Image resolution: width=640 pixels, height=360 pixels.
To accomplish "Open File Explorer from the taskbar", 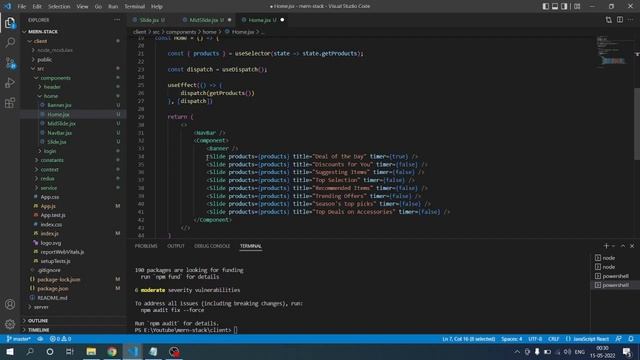I will click(91, 351).
